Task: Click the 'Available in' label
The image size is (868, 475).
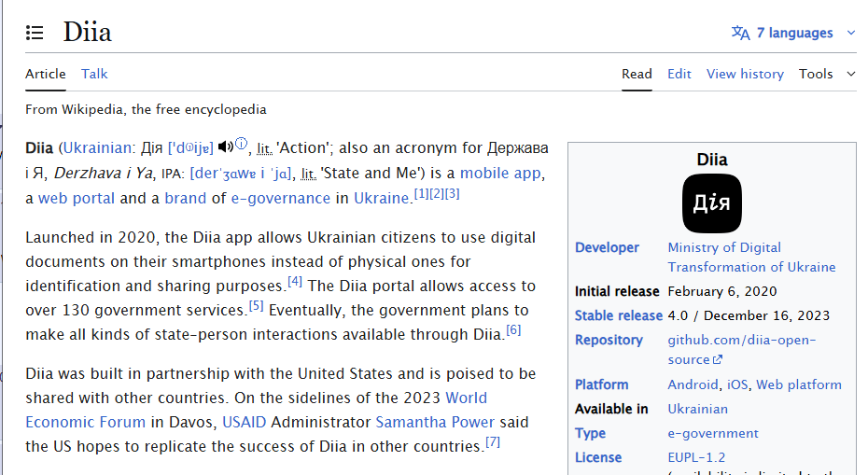Action: click(x=611, y=409)
